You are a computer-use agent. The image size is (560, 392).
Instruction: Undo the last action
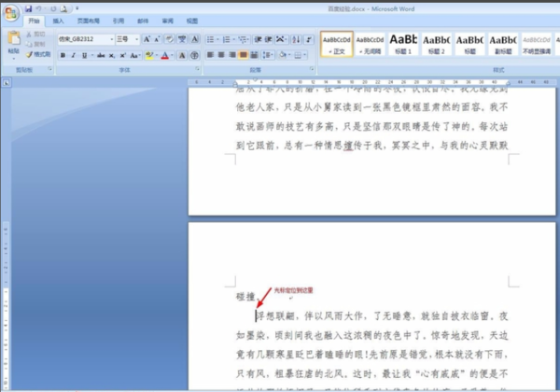38,8
